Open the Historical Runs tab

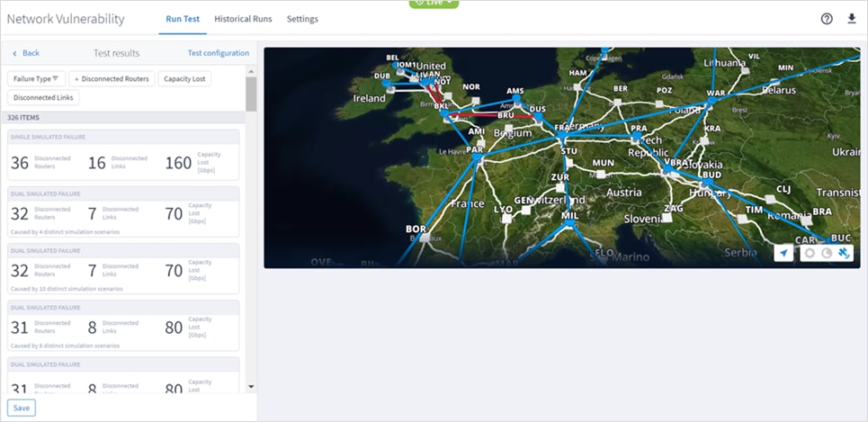[x=243, y=19]
